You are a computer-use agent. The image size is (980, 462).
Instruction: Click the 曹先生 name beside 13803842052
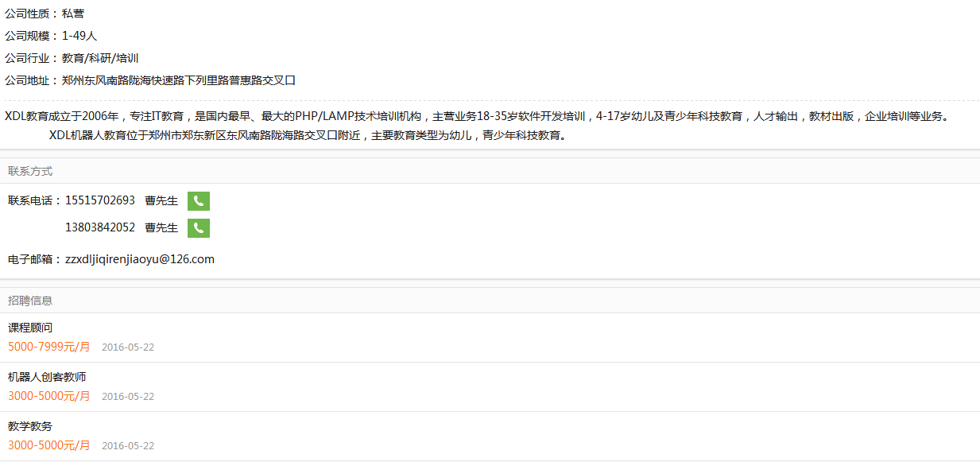tap(161, 227)
